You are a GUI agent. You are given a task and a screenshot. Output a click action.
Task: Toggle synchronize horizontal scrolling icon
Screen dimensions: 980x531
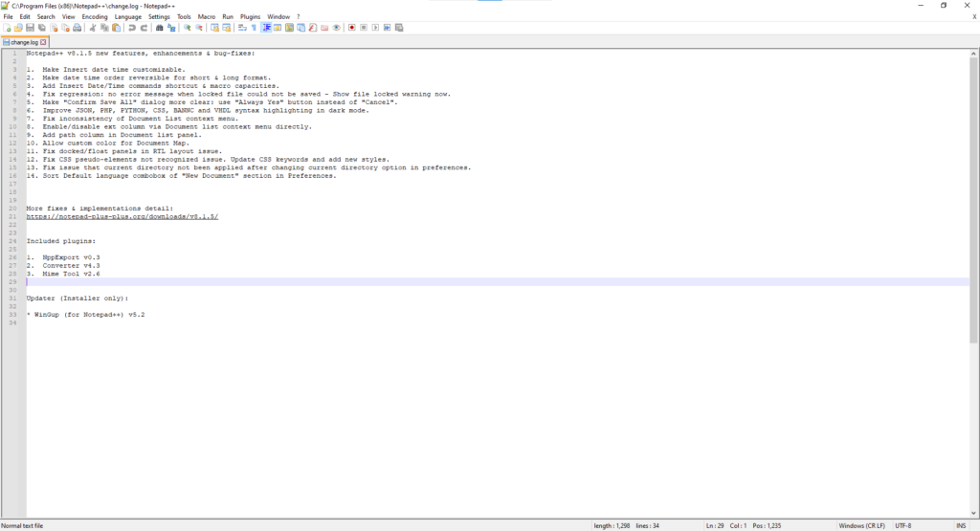pos(226,28)
